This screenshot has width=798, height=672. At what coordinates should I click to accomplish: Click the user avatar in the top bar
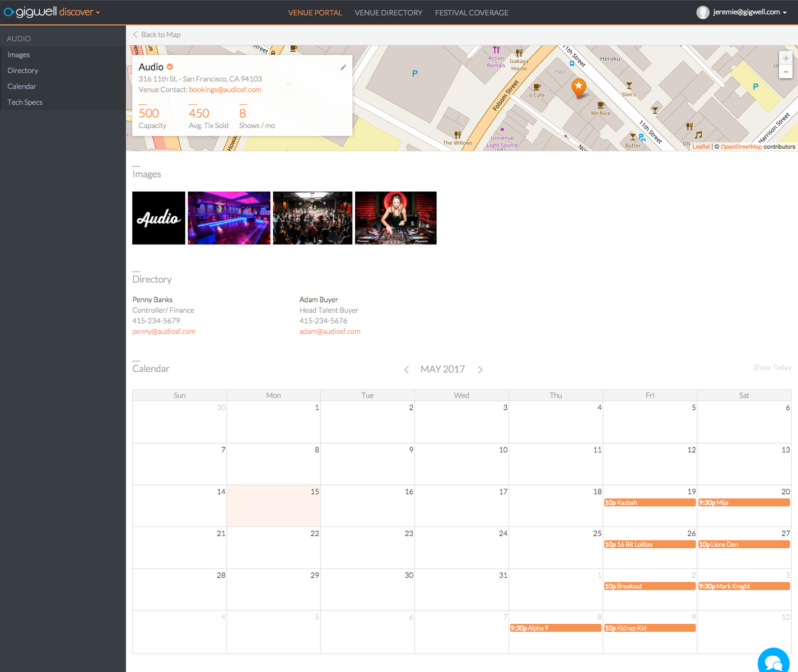coord(703,12)
